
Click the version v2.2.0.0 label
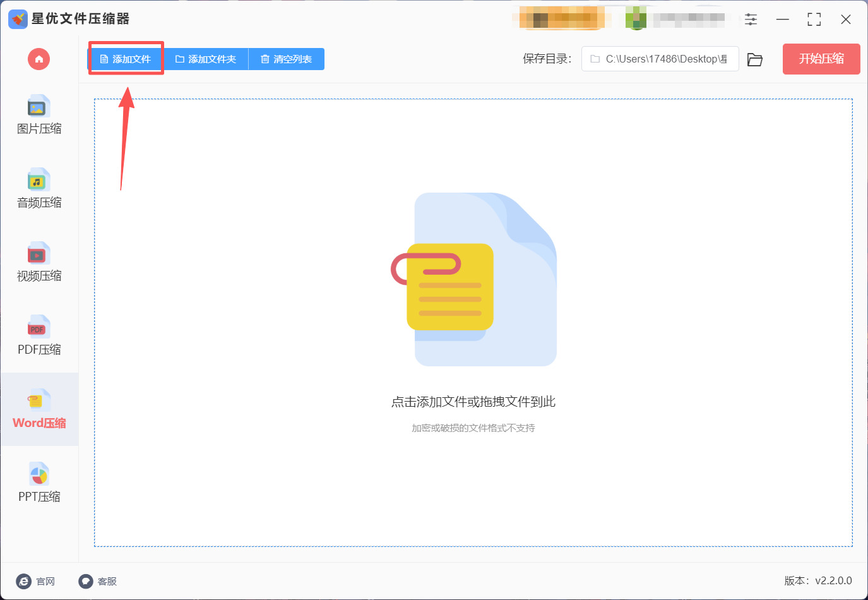818,580
